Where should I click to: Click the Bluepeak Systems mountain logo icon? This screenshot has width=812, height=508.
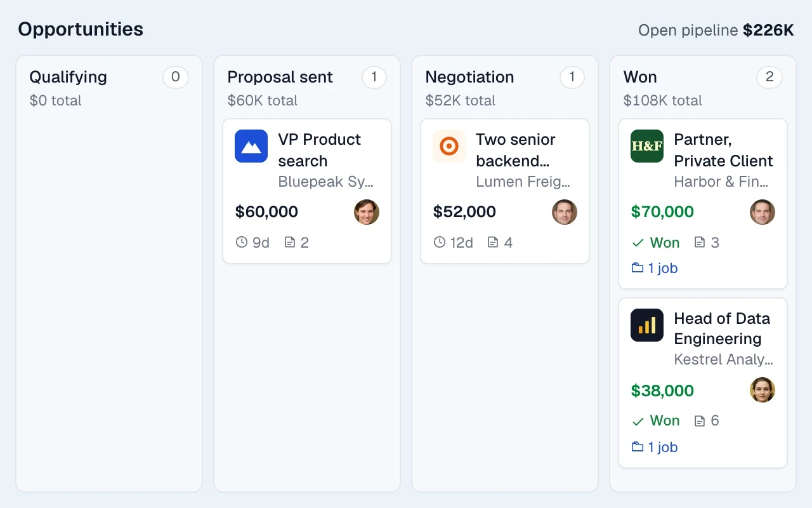pyautogui.click(x=251, y=146)
